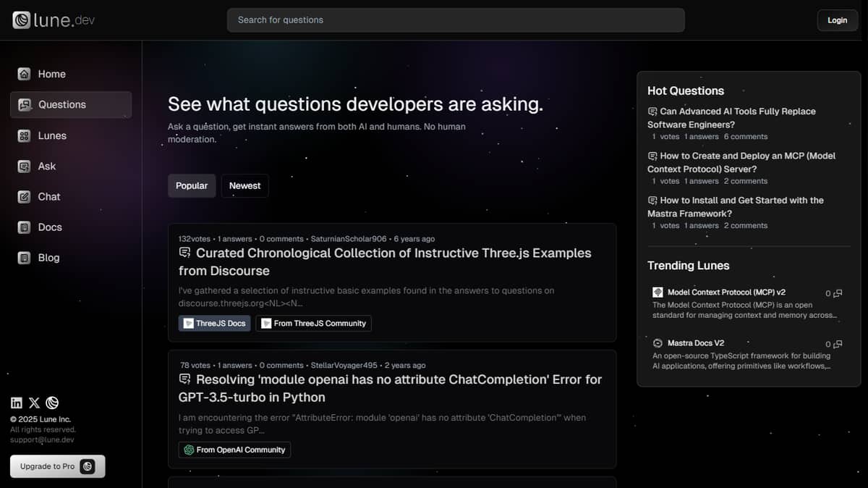Screen dimensions: 868x488
Task: Click the Home sidebar icon
Action: click(x=24, y=74)
